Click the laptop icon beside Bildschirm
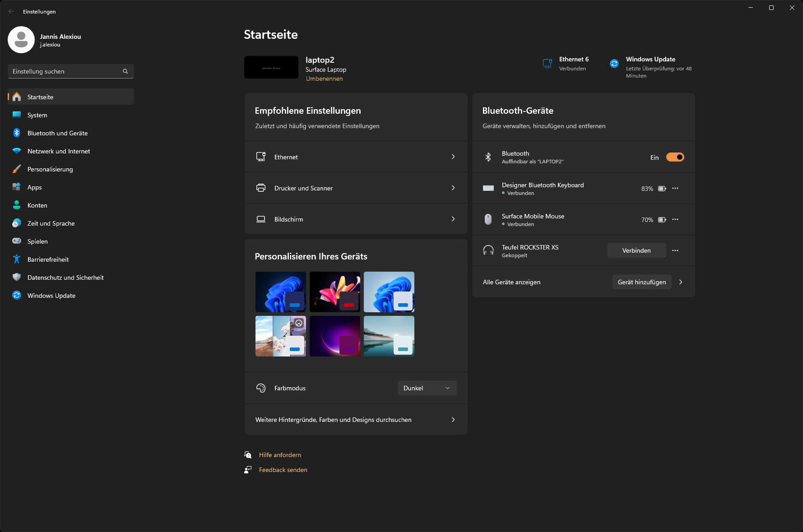Viewport: 803px width, 532px height. (261, 219)
